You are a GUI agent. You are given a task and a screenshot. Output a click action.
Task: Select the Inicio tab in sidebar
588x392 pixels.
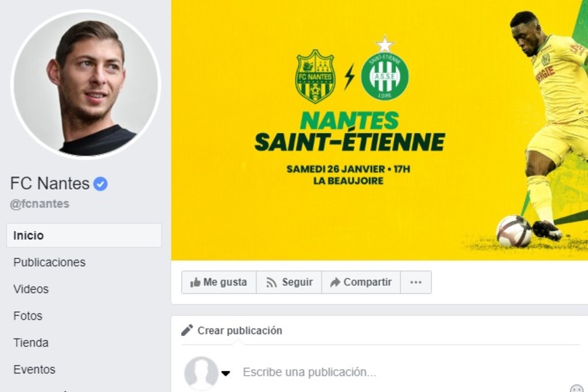pyautogui.click(x=28, y=236)
